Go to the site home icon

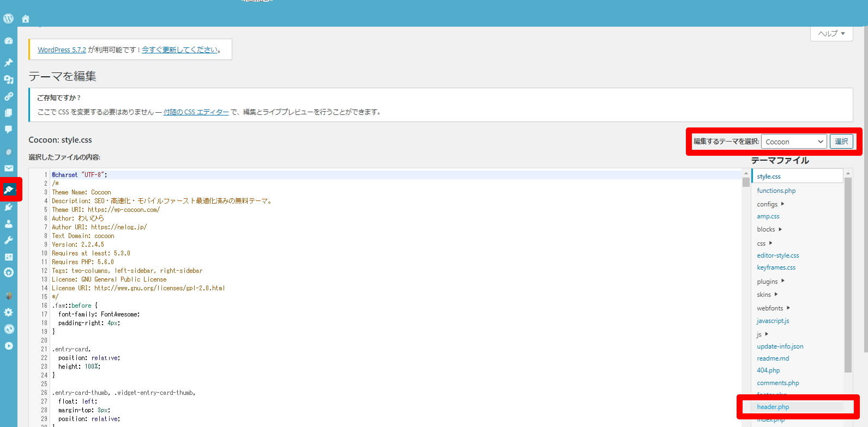coord(25,19)
